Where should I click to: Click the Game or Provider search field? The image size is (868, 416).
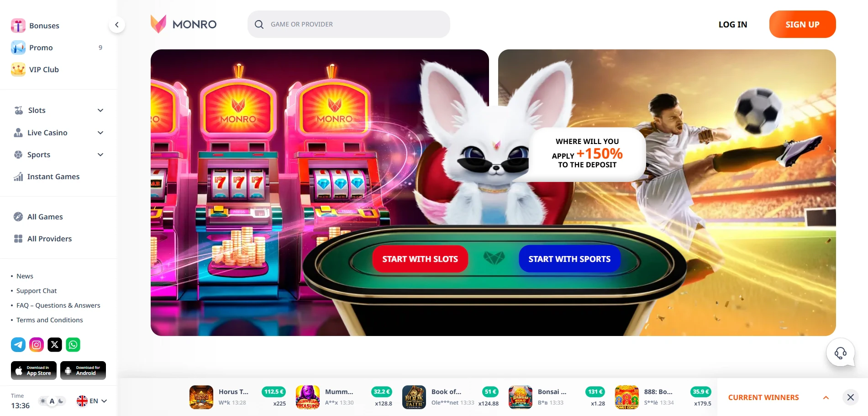pyautogui.click(x=349, y=24)
